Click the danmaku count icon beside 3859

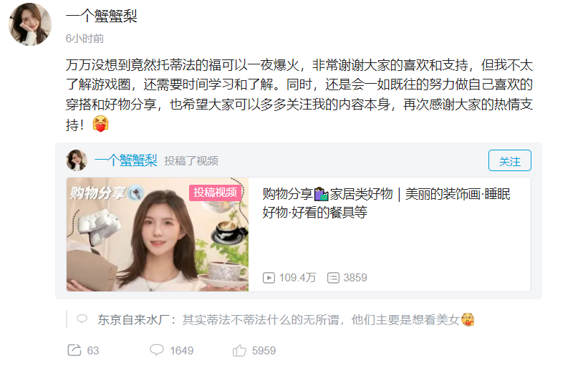[333, 278]
